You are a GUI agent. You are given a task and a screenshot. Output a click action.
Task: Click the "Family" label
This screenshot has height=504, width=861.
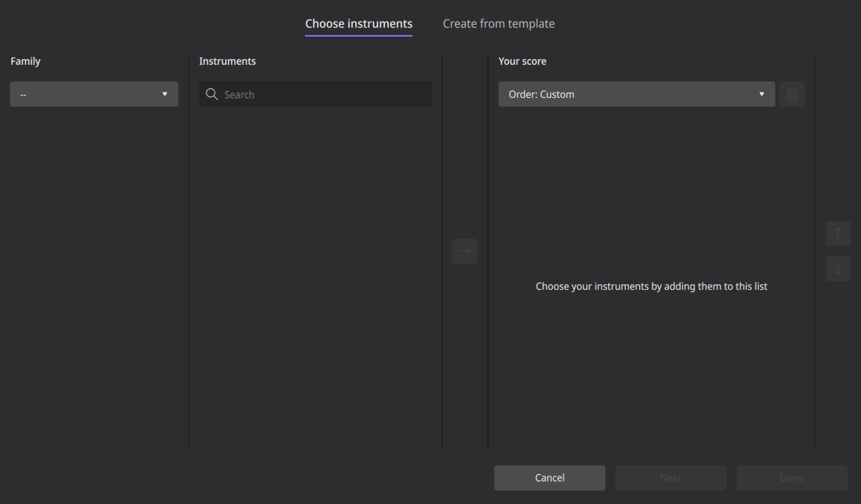[25, 61]
